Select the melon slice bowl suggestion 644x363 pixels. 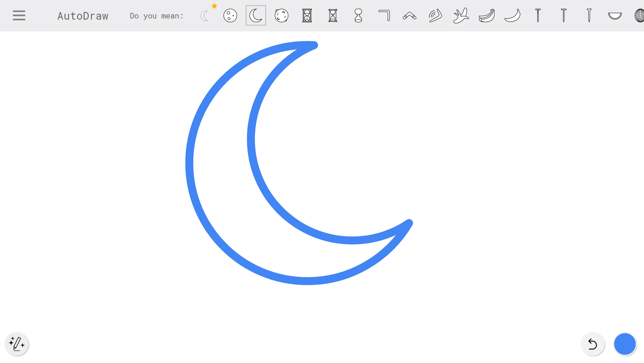point(615,16)
